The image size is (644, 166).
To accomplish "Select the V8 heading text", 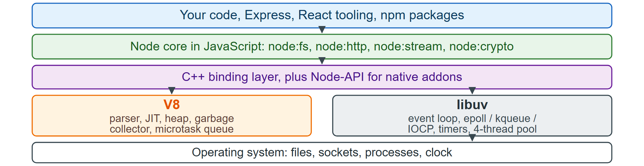I will tap(172, 105).
